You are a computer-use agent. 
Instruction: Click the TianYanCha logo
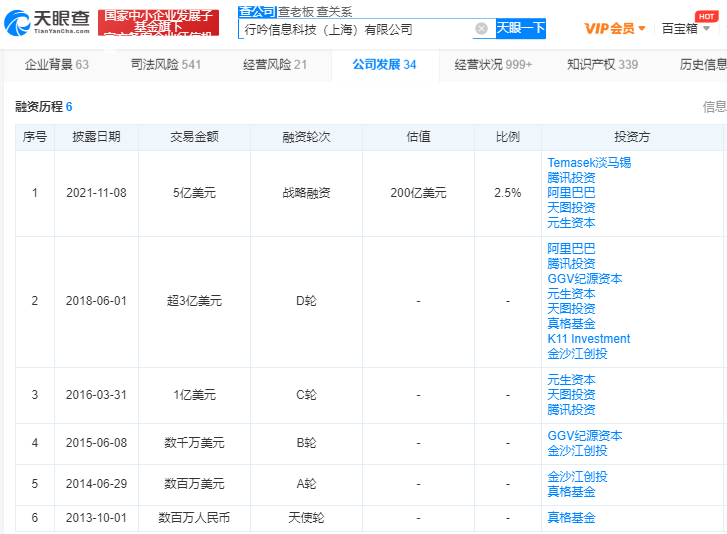(46, 22)
